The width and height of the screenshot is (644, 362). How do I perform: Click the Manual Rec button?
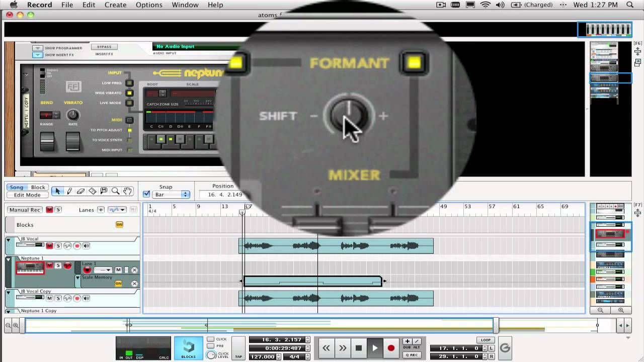[25, 210]
